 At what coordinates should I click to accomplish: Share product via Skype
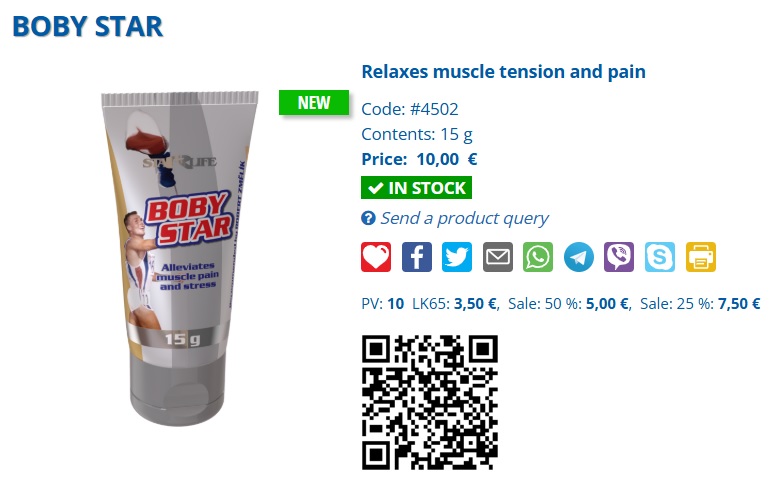click(660, 257)
